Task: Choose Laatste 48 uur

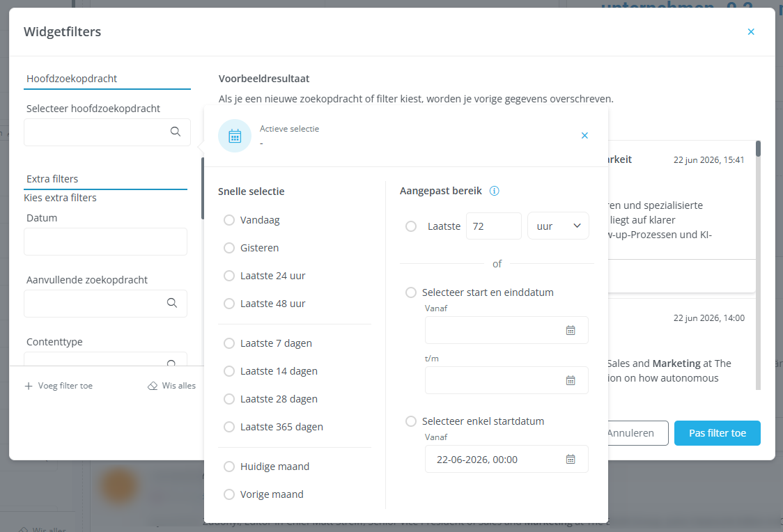Action: coord(229,304)
